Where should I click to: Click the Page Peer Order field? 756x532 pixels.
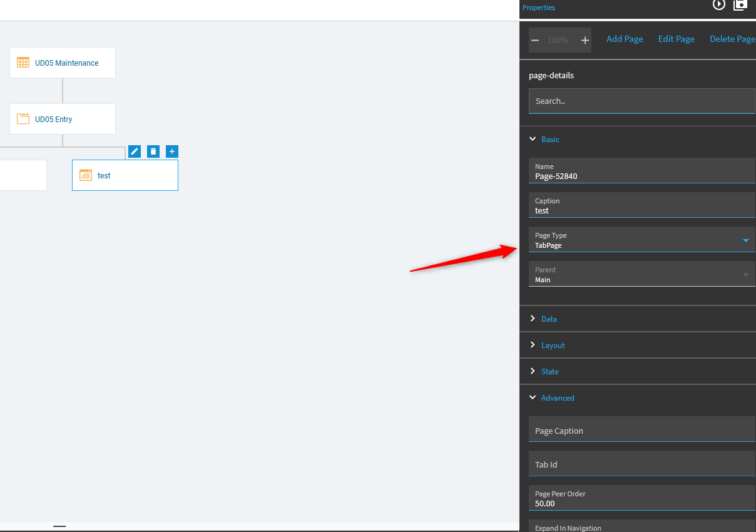click(642, 498)
